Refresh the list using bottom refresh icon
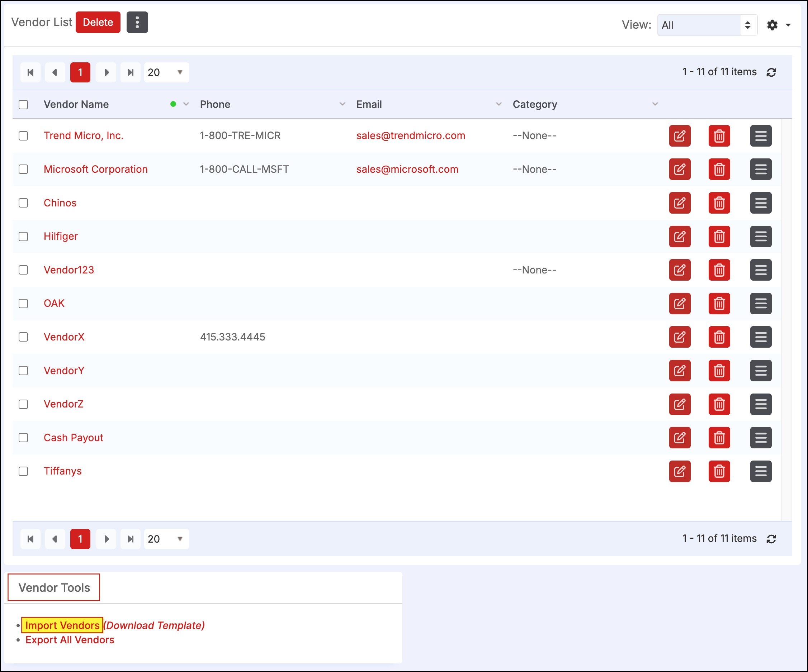 coord(771,539)
